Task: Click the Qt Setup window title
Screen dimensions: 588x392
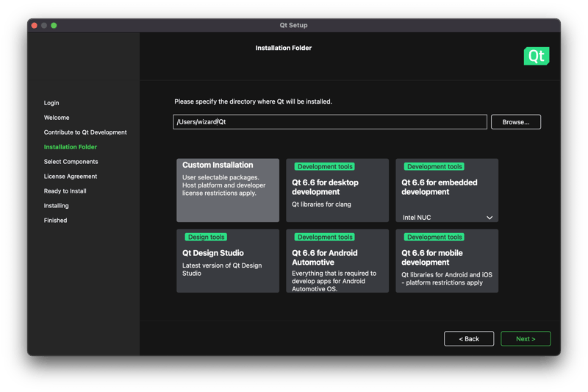Action: pyautogui.click(x=293, y=25)
